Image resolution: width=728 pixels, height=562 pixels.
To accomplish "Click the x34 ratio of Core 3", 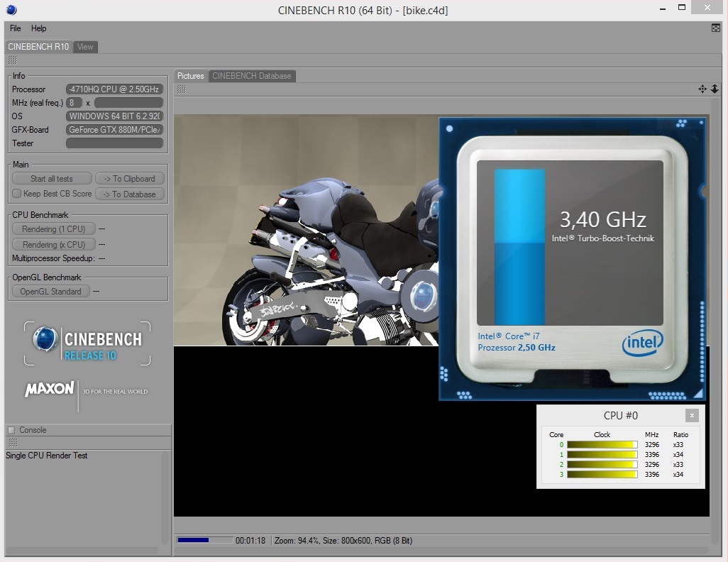I will pos(678,474).
